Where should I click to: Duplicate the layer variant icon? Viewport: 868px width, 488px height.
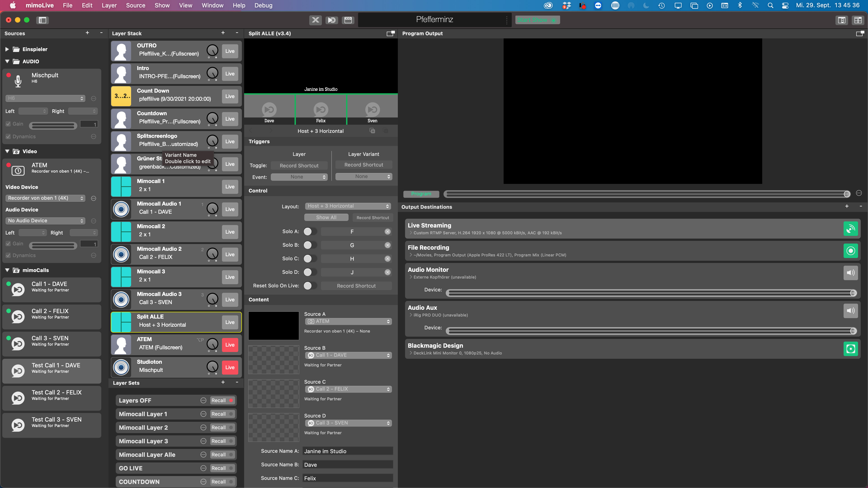click(372, 131)
